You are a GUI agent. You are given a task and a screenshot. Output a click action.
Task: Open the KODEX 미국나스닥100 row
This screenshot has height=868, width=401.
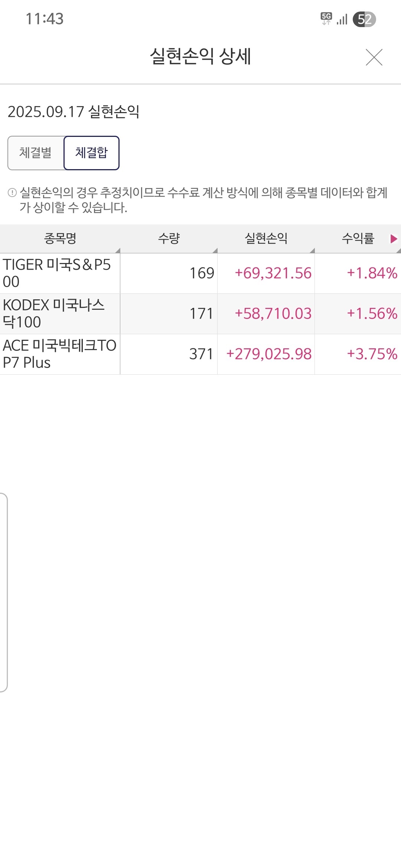click(59, 314)
